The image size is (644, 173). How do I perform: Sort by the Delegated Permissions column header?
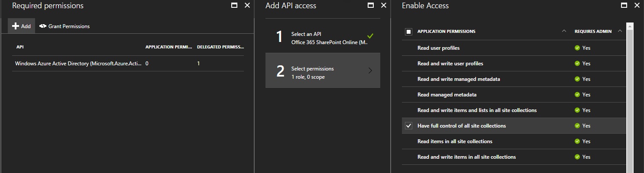pos(220,47)
